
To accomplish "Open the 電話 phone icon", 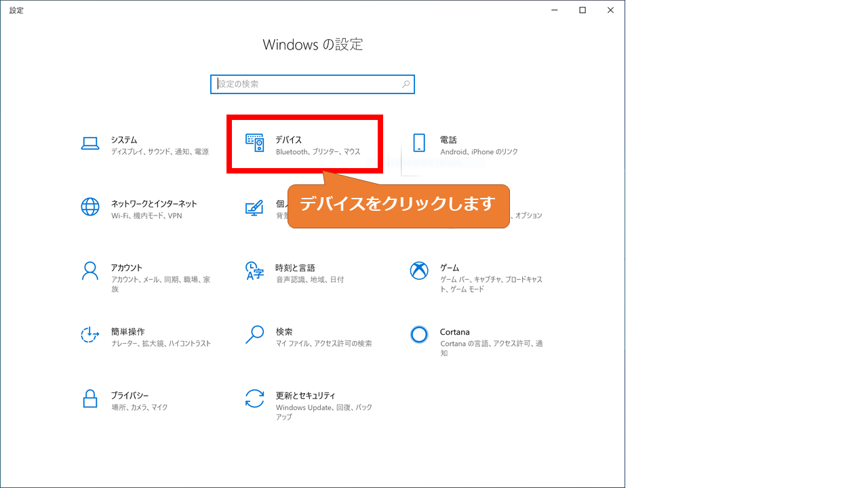I will (x=419, y=143).
